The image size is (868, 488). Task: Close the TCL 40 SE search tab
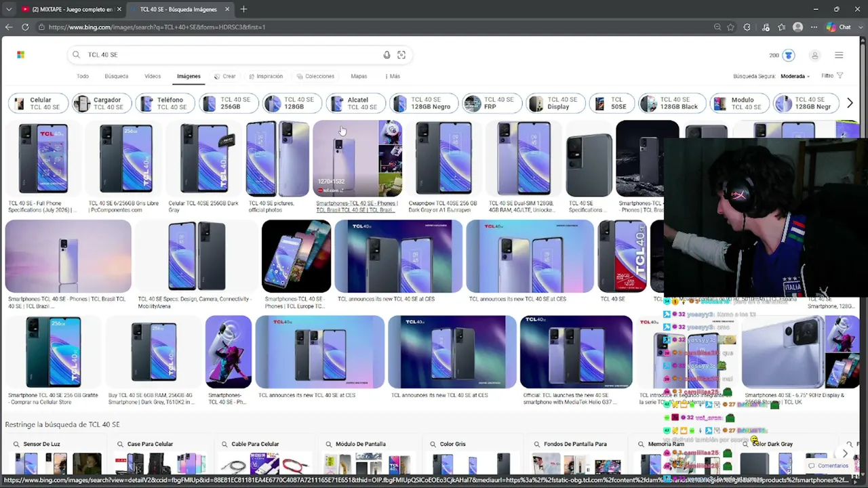coord(227,9)
